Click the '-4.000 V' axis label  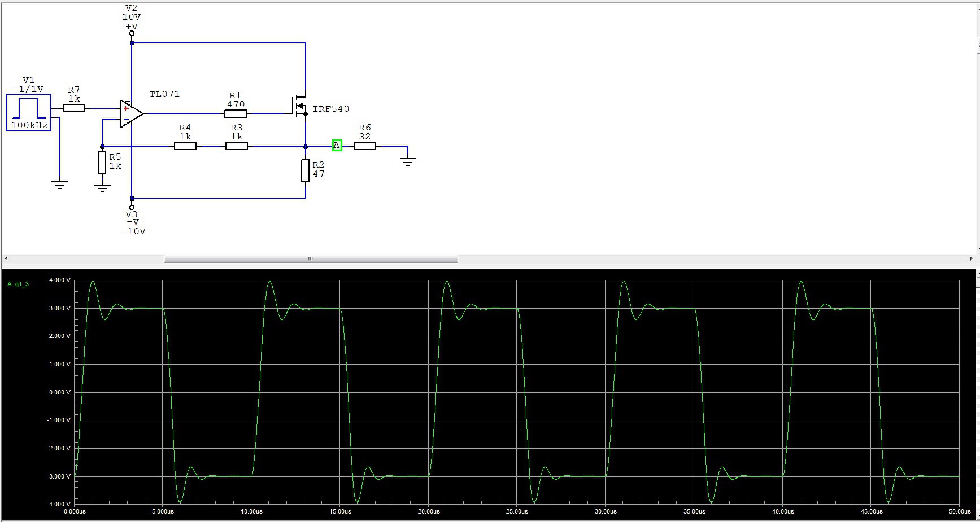coord(59,504)
